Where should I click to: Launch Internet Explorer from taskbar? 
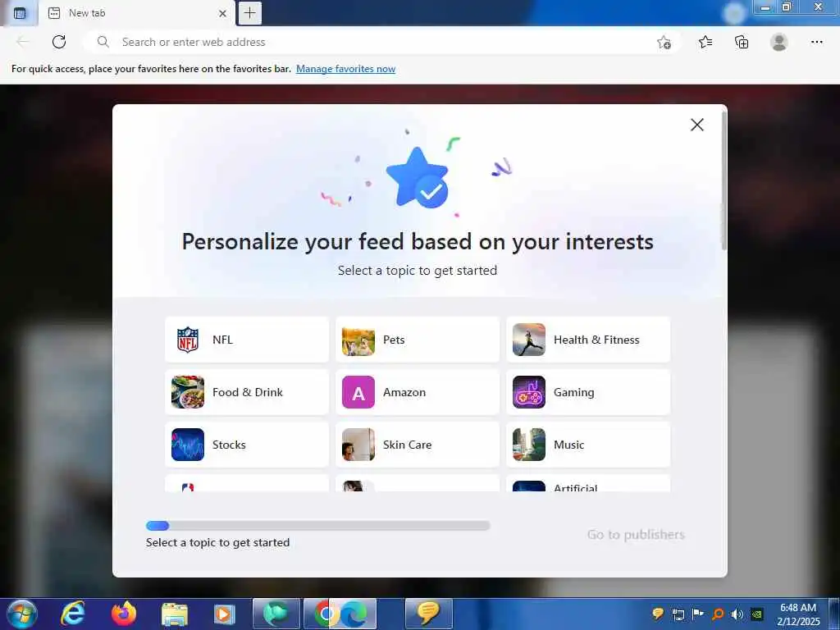click(x=73, y=614)
